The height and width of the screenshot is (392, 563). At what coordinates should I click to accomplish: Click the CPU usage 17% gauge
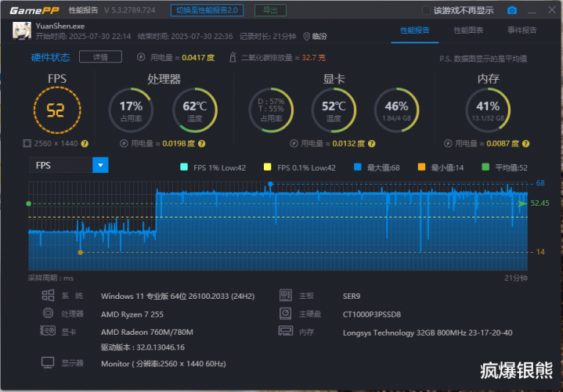click(x=131, y=110)
